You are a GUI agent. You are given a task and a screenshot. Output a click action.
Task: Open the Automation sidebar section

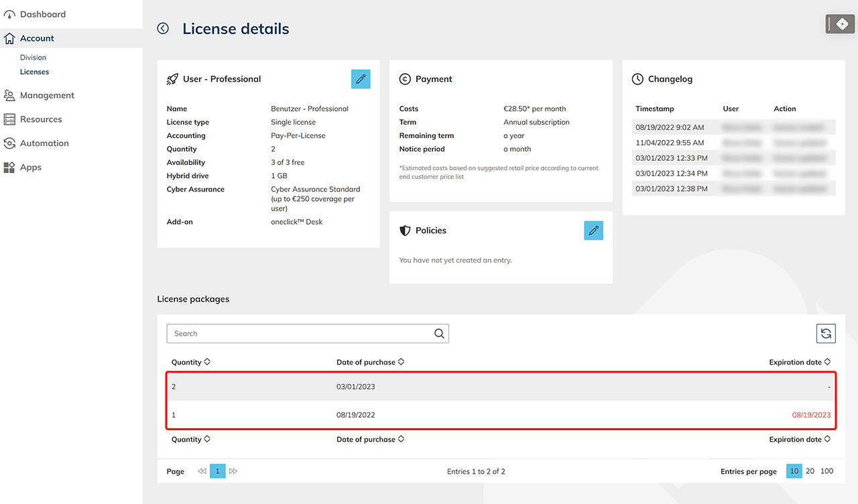point(44,143)
